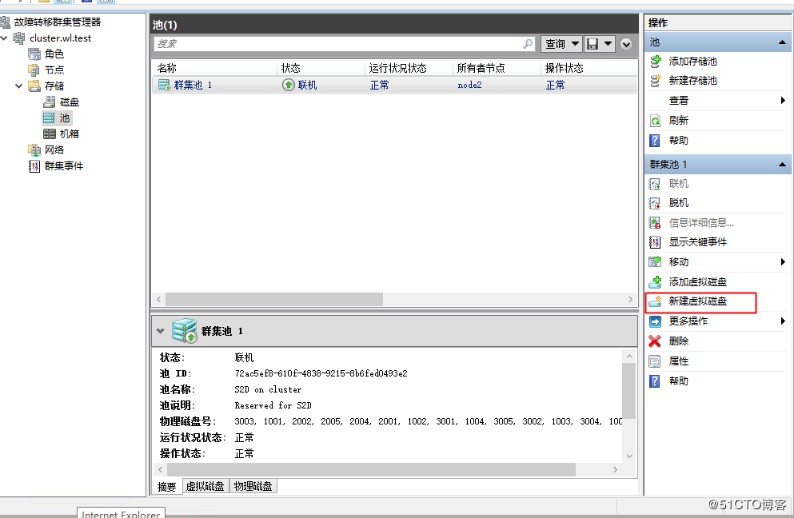Click the pool ID value 72ac5ef8-610f…
The height and width of the screenshot is (518, 794).
click(321, 374)
